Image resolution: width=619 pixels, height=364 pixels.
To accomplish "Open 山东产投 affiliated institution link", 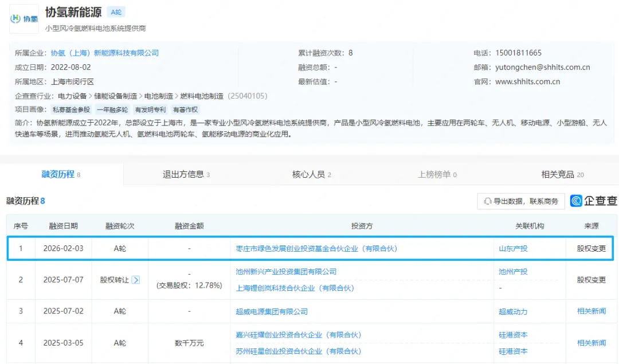I will [x=513, y=249].
